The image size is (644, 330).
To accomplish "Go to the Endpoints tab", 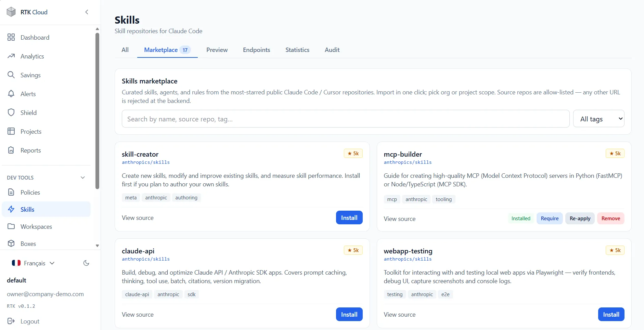I will click(x=257, y=50).
